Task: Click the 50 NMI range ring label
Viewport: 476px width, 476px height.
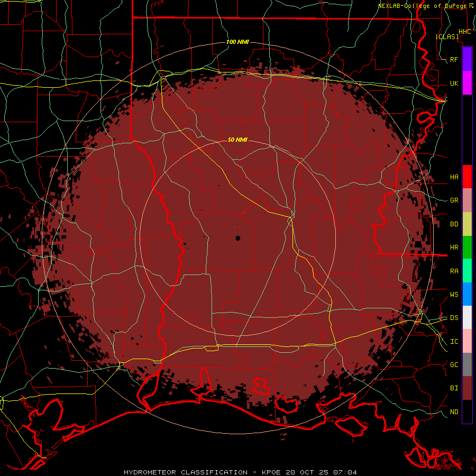Action: (237, 140)
